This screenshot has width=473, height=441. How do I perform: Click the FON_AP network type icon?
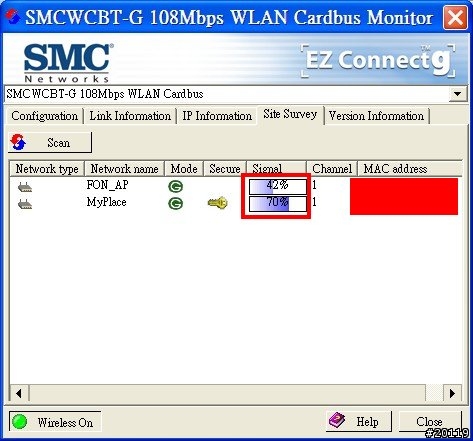click(25, 187)
